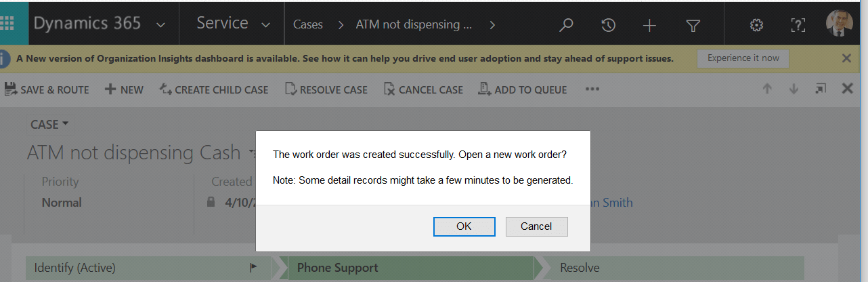The height and width of the screenshot is (282, 868).
Task: Open recently viewed history icon
Action: (x=608, y=25)
